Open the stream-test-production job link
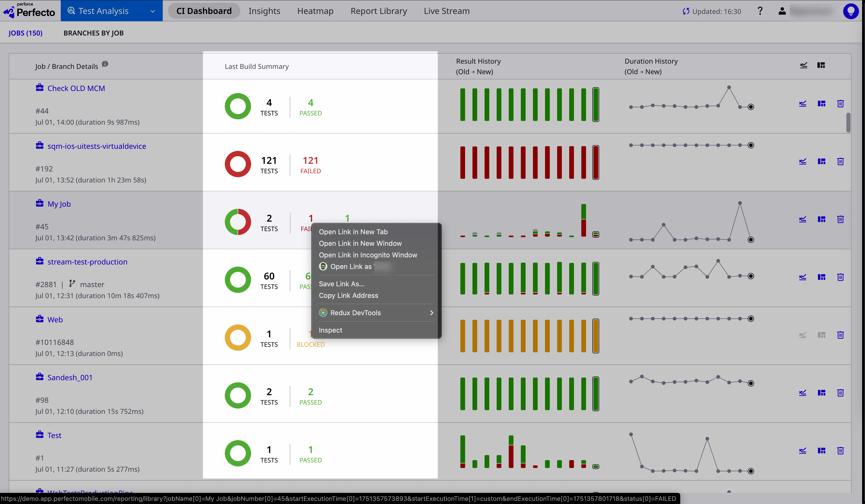Screen dimensions: 865x504 click(x=87, y=262)
